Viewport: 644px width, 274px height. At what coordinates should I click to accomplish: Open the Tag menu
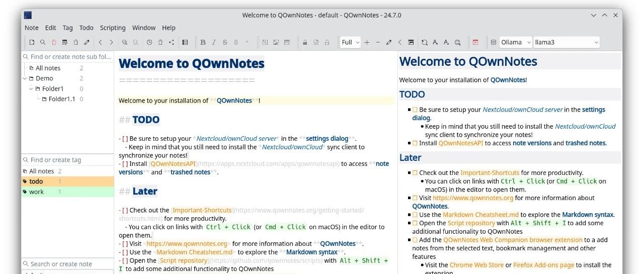(x=68, y=28)
